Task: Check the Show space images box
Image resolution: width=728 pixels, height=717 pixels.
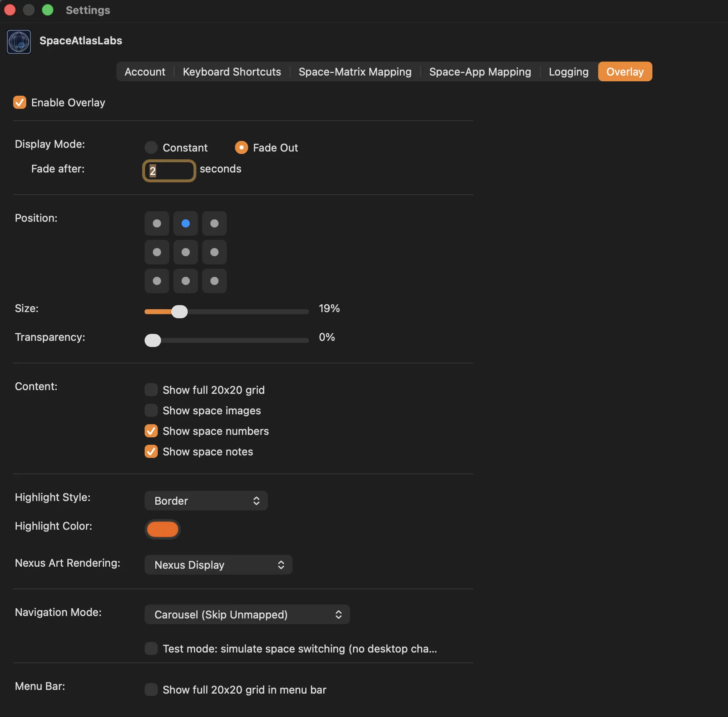Action: [x=151, y=410]
